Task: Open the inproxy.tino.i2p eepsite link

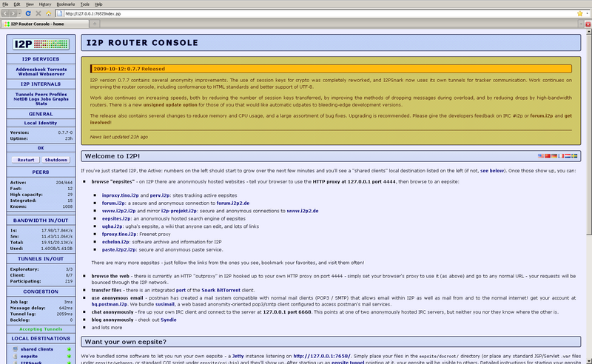Action: (x=120, y=195)
